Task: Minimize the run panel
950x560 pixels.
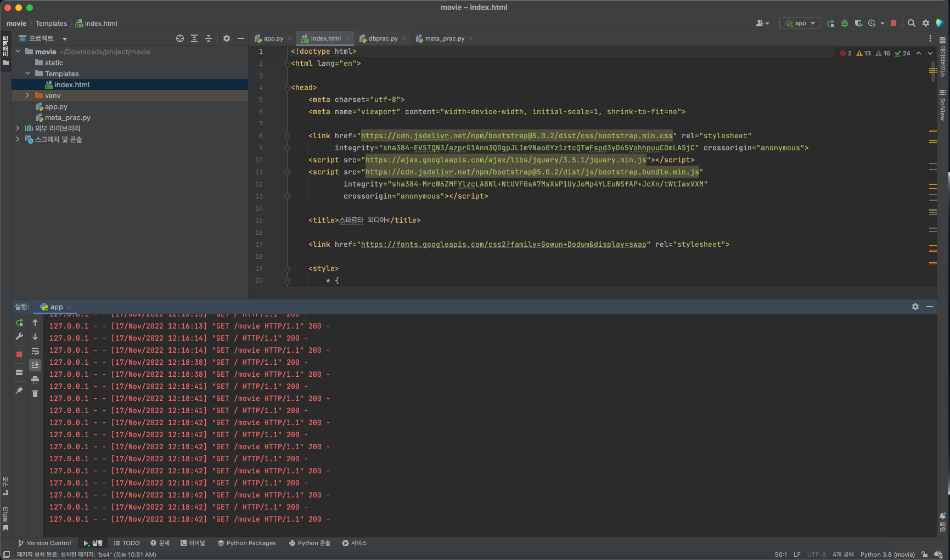Action: coord(930,307)
